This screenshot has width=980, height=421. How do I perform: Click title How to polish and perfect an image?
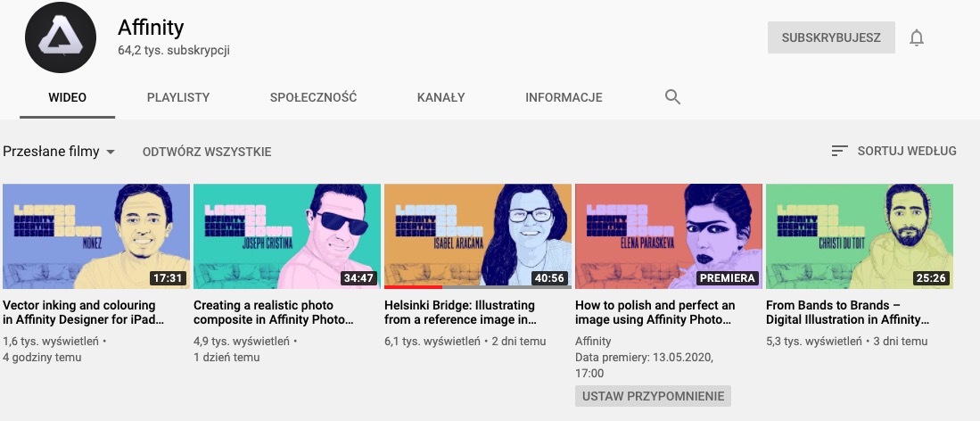point(655,313)
